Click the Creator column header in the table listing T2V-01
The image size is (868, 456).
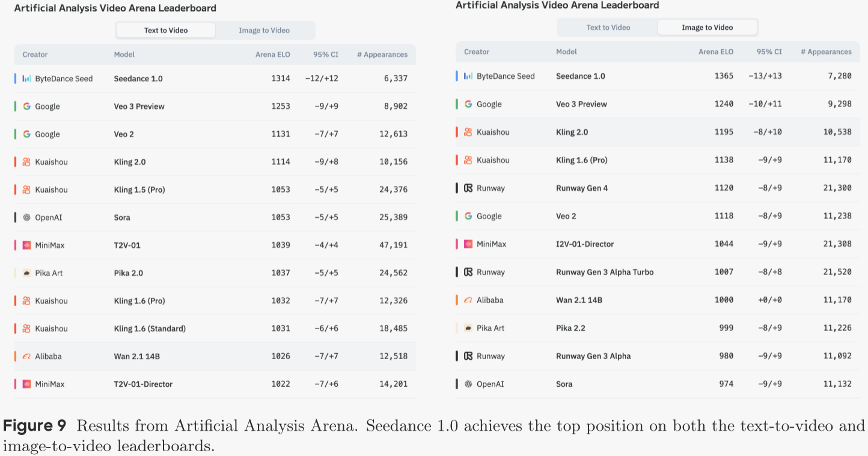[x=35, y=54]
